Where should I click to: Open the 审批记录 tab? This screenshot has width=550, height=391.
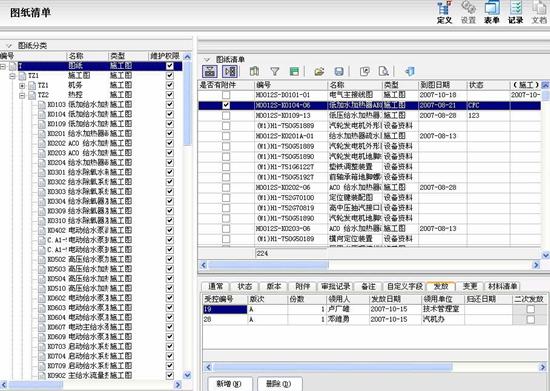click(336, 286)
